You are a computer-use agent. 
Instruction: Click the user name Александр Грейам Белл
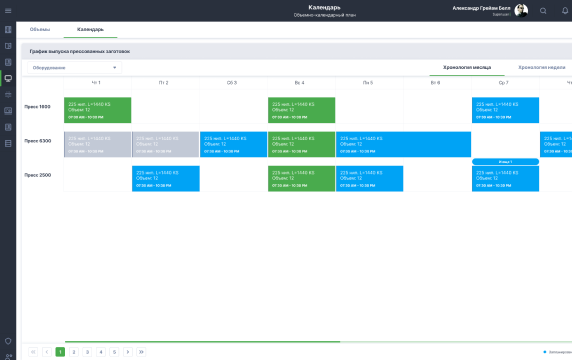pyautogui.click(x=482, y=8)
